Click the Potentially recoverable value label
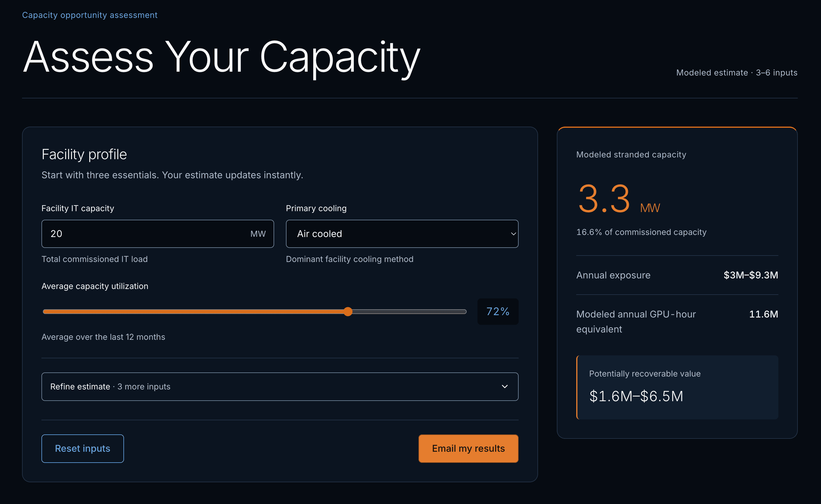The height and width of the screenshot is (504, 821). click(645, 374)
